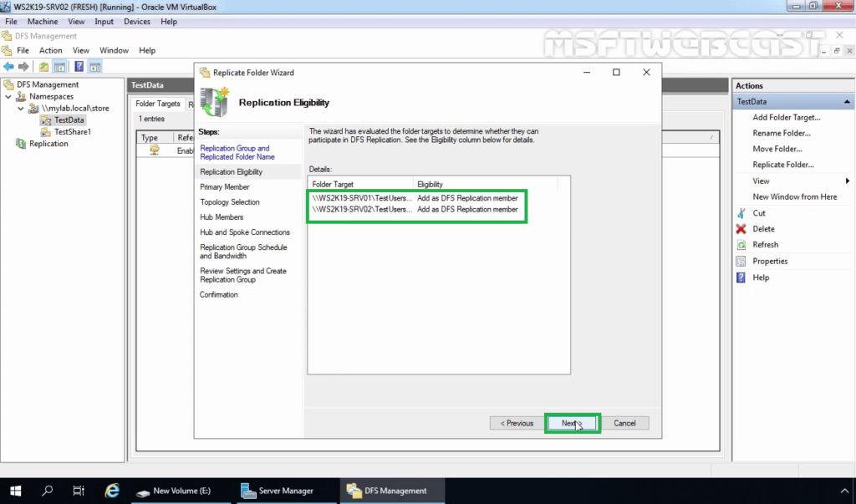
Task: Click the Topology Selection wizard step
Action: click(x=230, y=202)
